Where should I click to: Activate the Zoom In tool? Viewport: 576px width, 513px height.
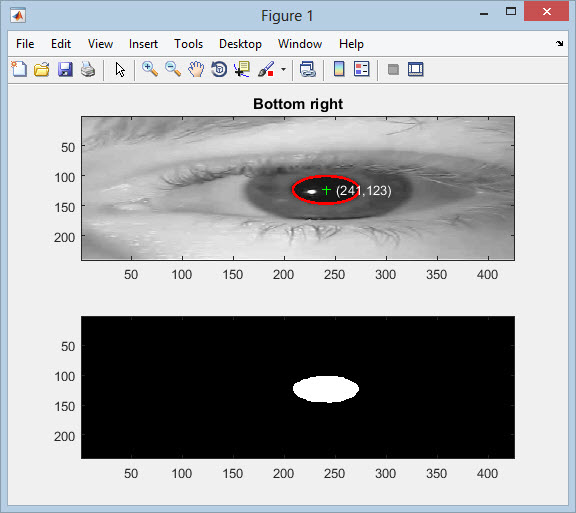150,69
